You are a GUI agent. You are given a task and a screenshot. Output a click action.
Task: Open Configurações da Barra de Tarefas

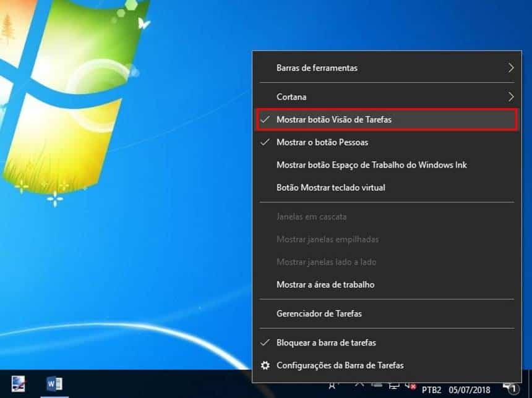[x=387, y=365]
